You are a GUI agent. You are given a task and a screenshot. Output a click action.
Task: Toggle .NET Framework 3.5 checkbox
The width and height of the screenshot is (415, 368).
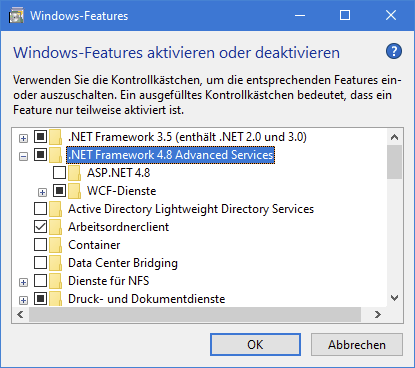click(x=40, y=137)
